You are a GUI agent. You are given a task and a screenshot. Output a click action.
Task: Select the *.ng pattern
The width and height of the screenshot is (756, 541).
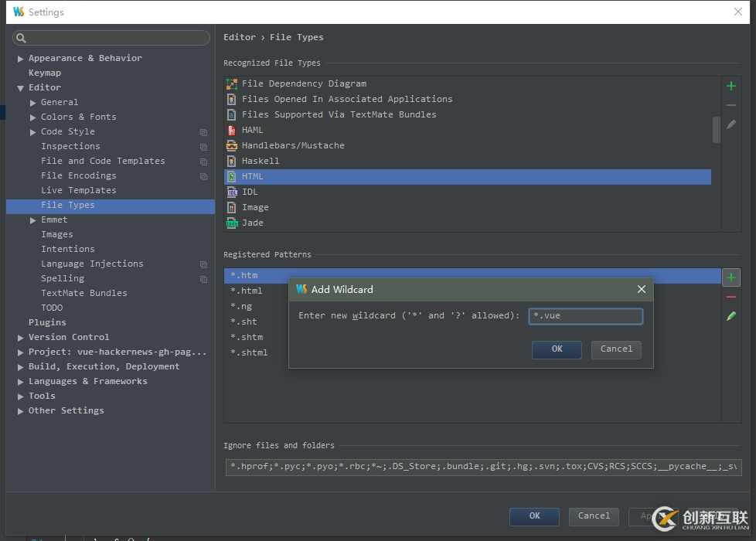pyautogui.click(x=241, y=306)
